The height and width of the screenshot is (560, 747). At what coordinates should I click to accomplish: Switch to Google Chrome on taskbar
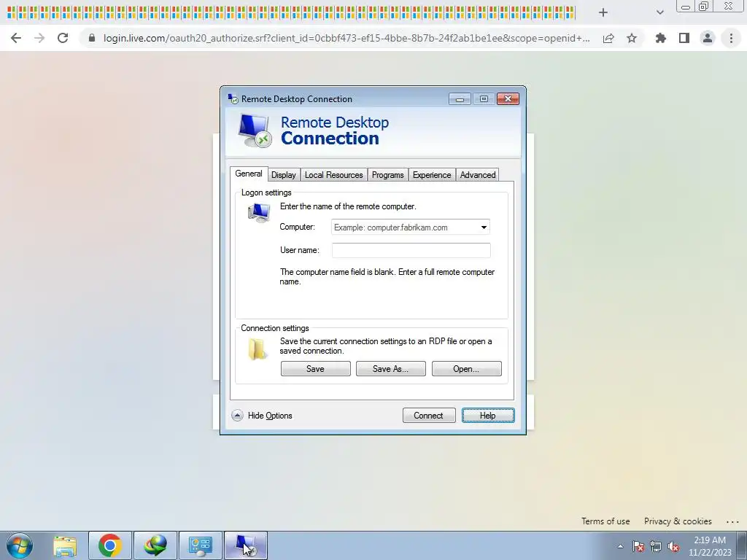tap(110, 545)
